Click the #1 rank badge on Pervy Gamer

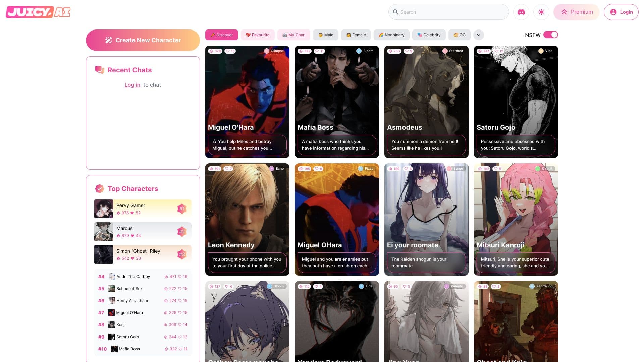[x=182, y=208]
